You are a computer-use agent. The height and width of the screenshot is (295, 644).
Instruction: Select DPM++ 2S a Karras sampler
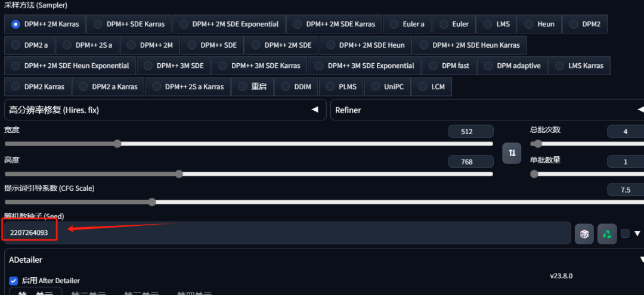[188, 86]
